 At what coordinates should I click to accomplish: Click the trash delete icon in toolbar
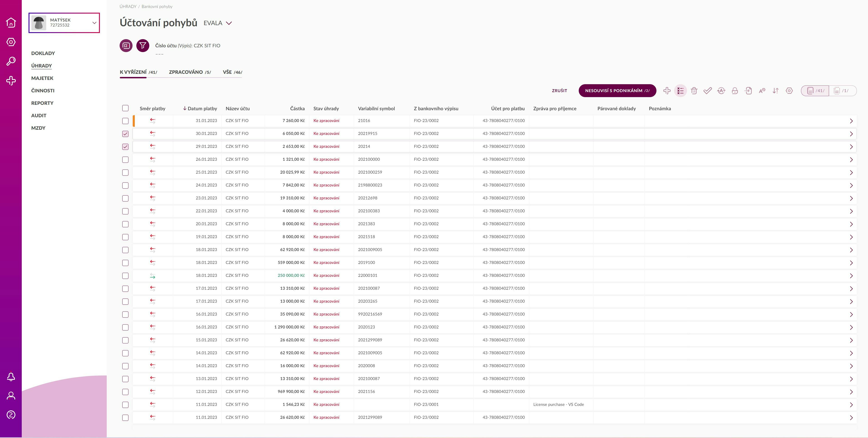[x=694, y=91]
